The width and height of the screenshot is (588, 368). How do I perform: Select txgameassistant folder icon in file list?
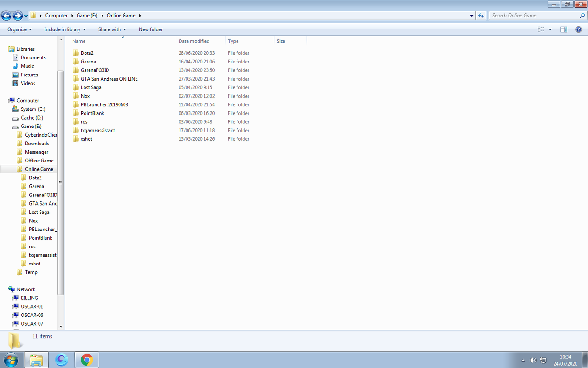pyautogui.click(x=76, y=130)
